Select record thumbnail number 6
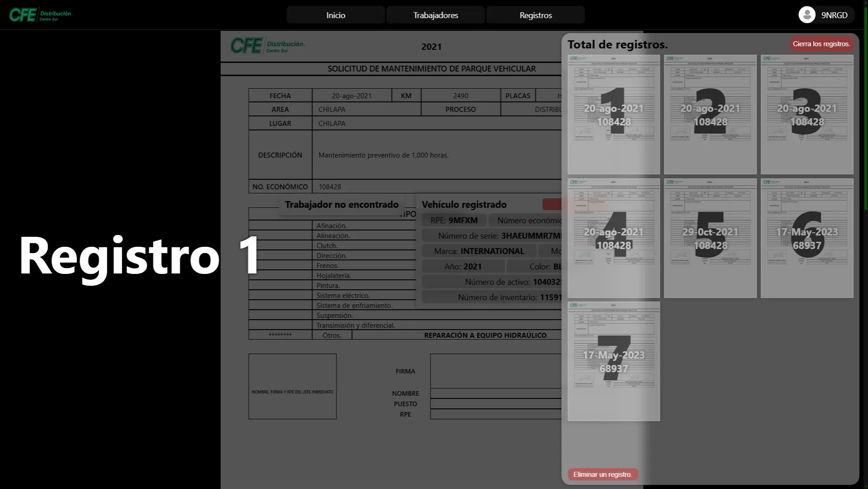The width and height of the screenshot is (868, 489). coord(807,238)
